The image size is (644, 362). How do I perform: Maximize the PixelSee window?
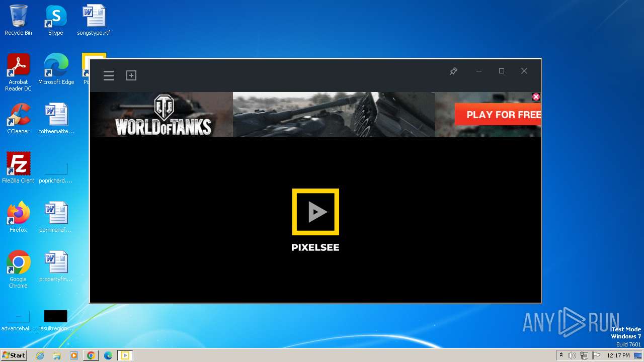pos(502,71)
